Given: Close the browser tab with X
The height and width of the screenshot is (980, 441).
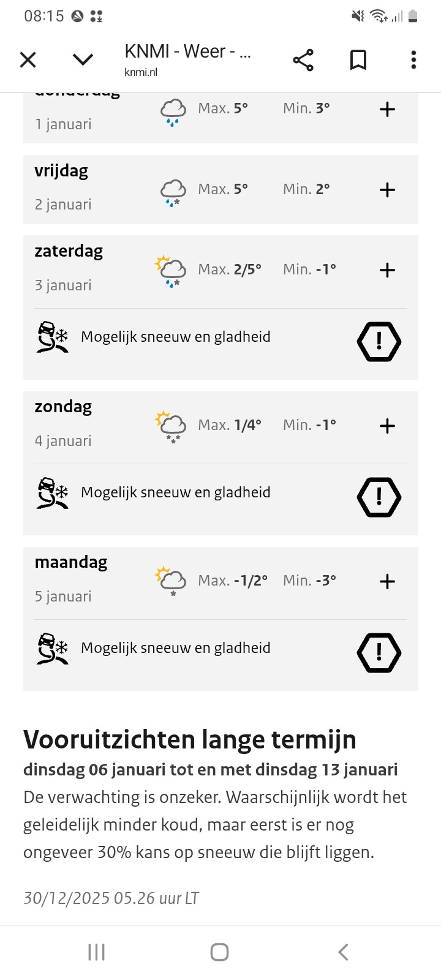Looking at the screenshot, I should pyautogui.click(x=28, y=59).
